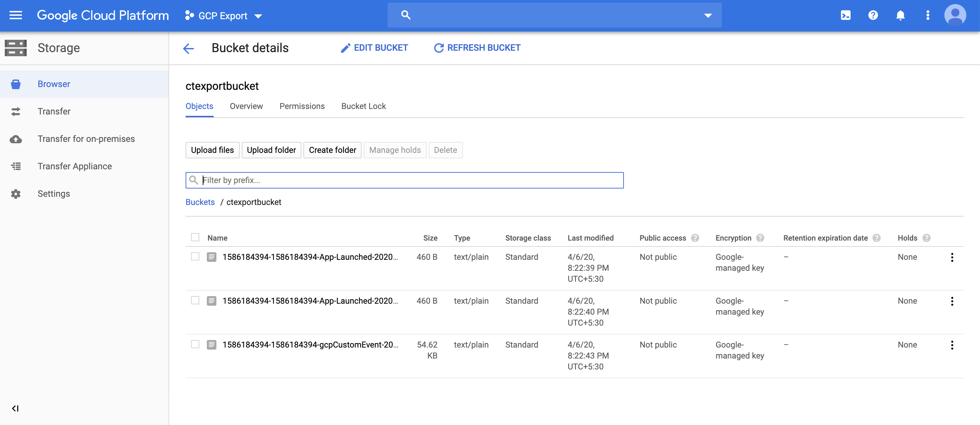Click the Upload files button
This screenshot has width=980, height=425.
click(212, 150)
